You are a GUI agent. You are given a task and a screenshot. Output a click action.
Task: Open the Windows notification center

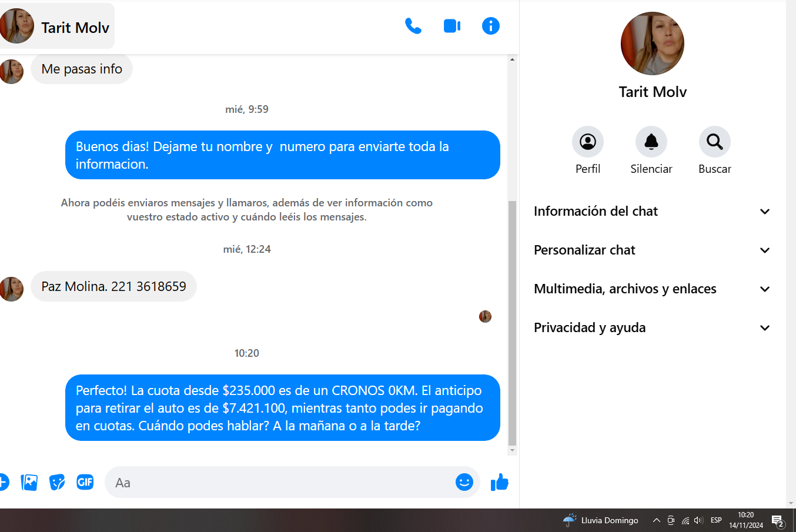(778, 520)
